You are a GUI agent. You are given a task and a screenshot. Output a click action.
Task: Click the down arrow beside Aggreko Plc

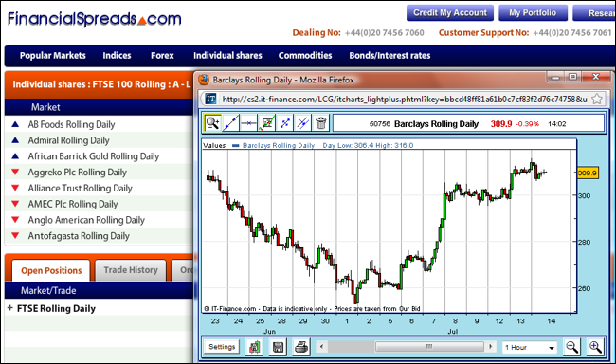15,172
